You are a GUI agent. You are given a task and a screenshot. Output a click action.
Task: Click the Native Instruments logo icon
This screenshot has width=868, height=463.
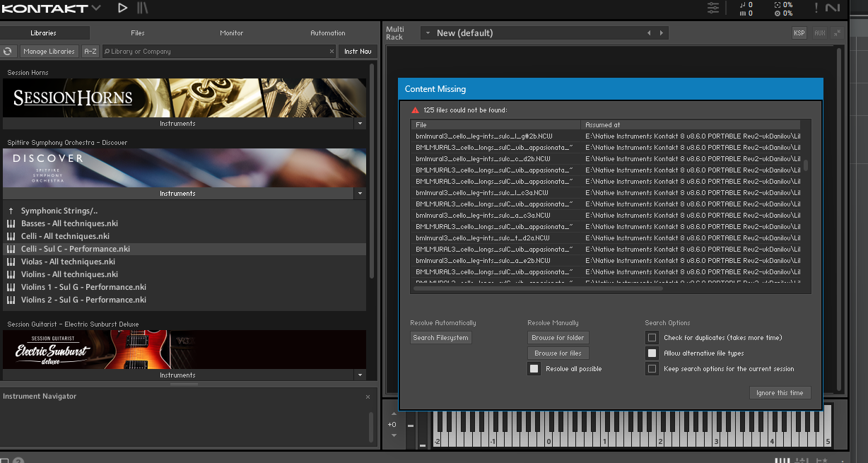click(833, 8)
